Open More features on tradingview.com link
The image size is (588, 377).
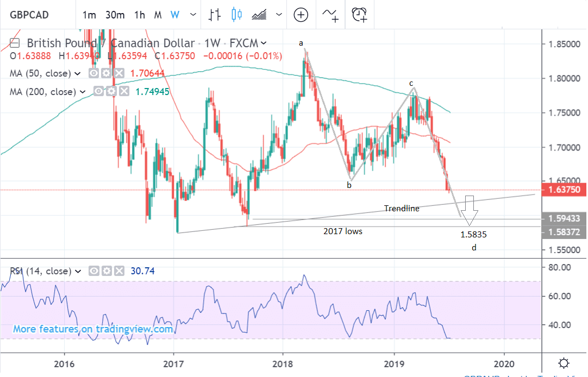93,329
